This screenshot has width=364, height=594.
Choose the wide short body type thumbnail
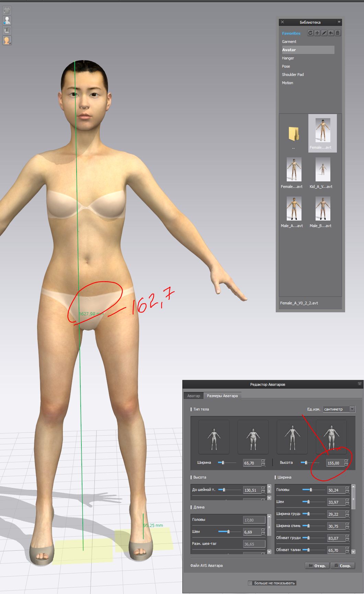pyautogui.click(x=253, y=437)
